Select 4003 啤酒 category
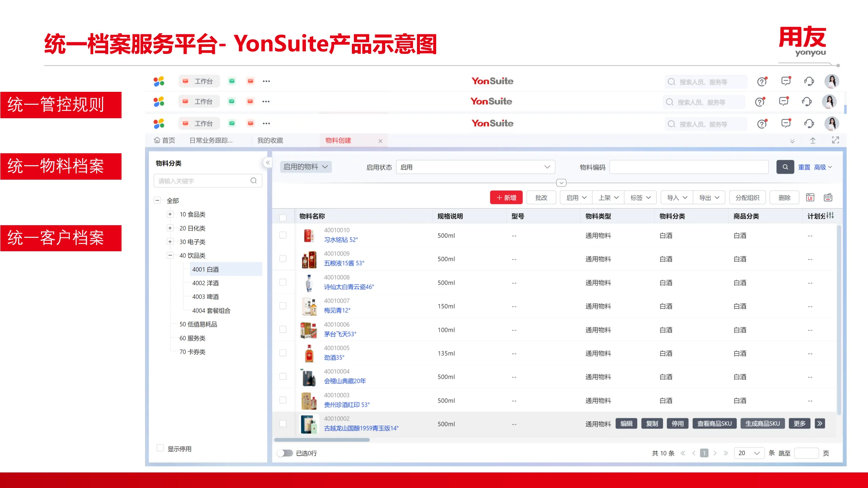The image size is (868, 488). click(x=205, y=297)
